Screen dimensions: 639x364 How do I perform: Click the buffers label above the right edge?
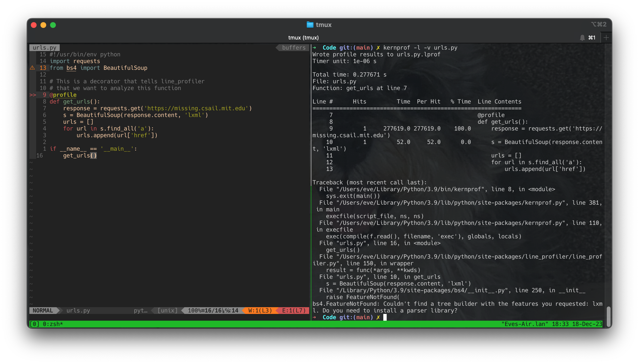pos(293,47)
